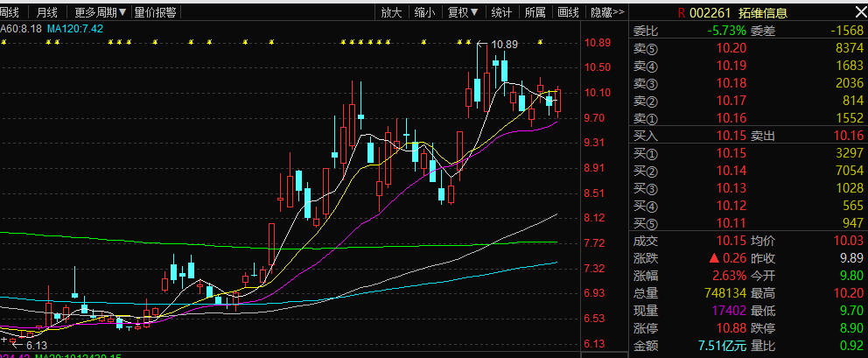Select the 买① volume 3297
Image resolution: width=868 pixels, height=358 pixels.
click(850, 152)
